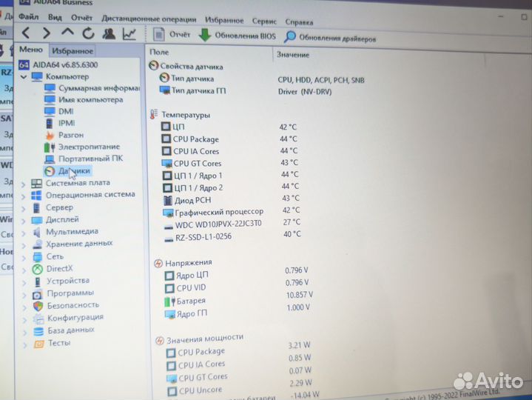Select the IPMI tree item
The height and width of the screenshot is (400, 532).
click(60, 123)
